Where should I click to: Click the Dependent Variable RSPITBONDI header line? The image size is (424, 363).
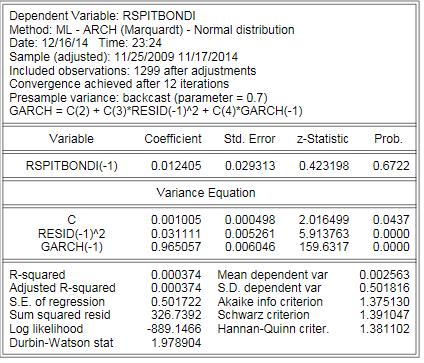coord(102,16)
